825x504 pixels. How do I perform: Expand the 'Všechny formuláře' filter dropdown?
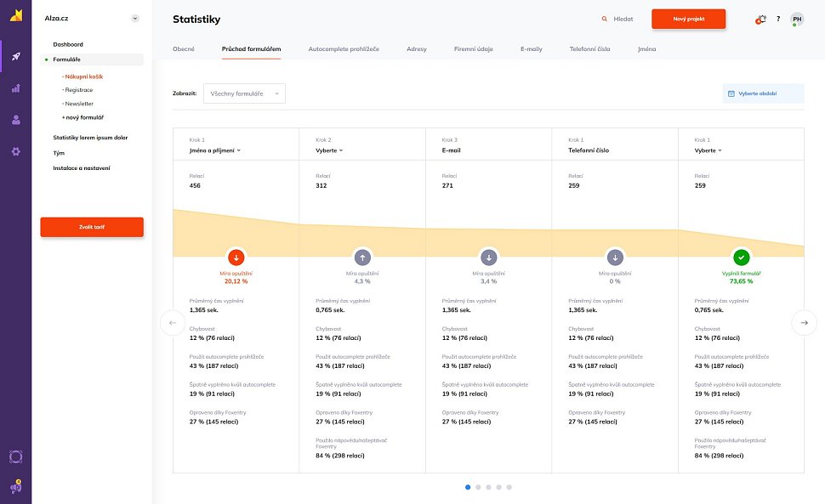[244, 93]
